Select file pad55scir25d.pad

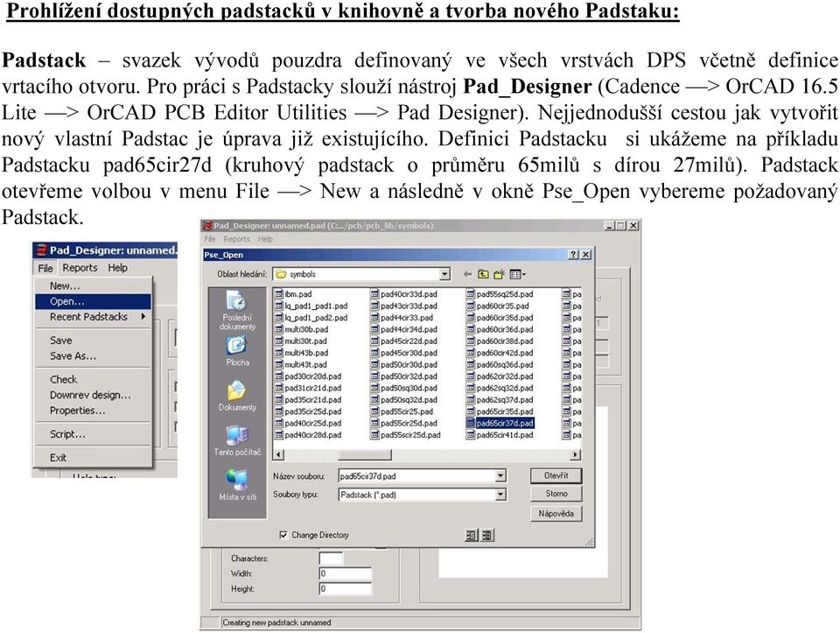[405, 434]
